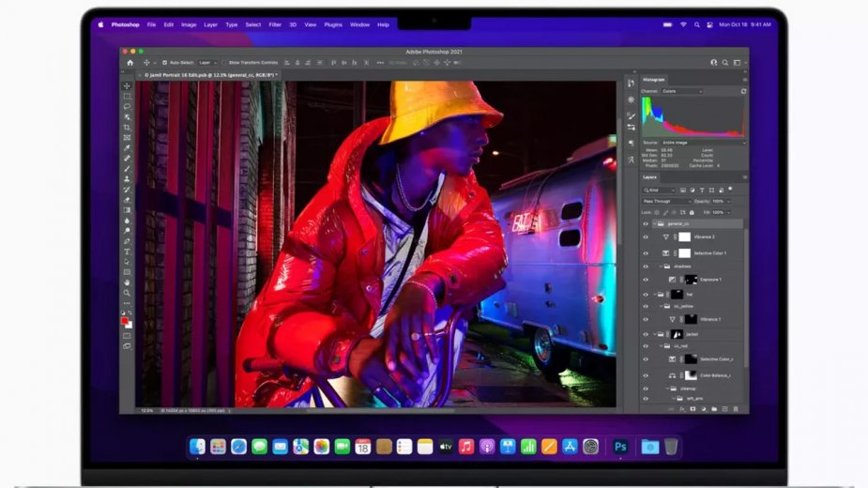Image resolution: width=868 pixels, height=488 pixels.
Task: Open the Pass Through blend mode dropdown
Action: click(666, 201)
